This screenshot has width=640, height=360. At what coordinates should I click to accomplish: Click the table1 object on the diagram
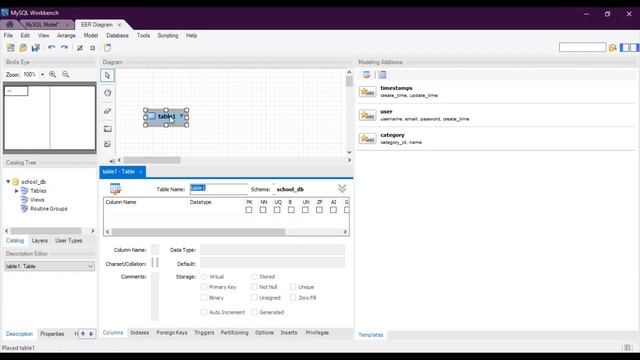(166, 117)
